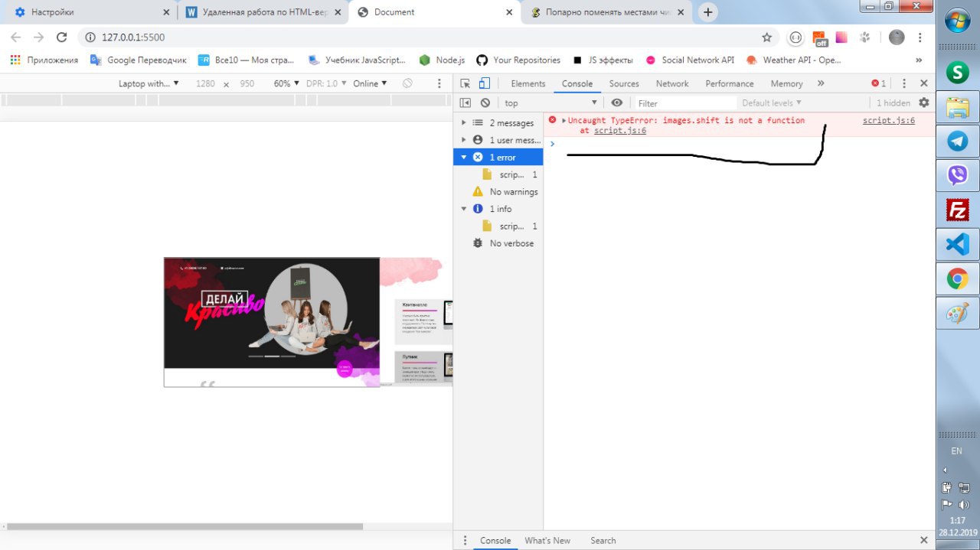Open the Weather API bookmark
Screen dimensions: 980x550
click(x=793, y=60)
